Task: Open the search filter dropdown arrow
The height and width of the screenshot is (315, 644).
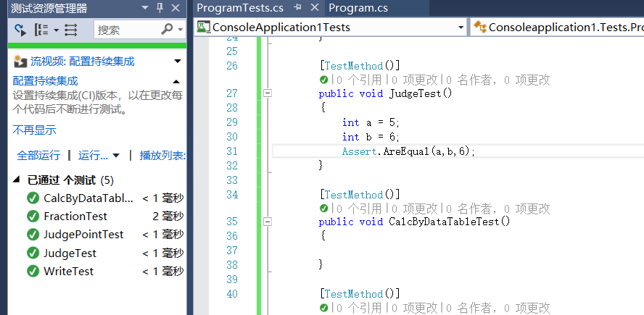Action: coord(180,30)
